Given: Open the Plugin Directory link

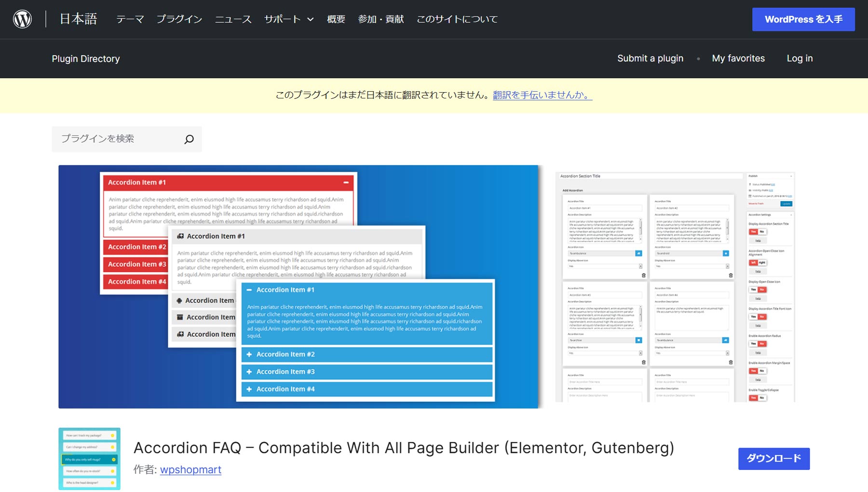Looking at the screenshot, I should point(86,59).
